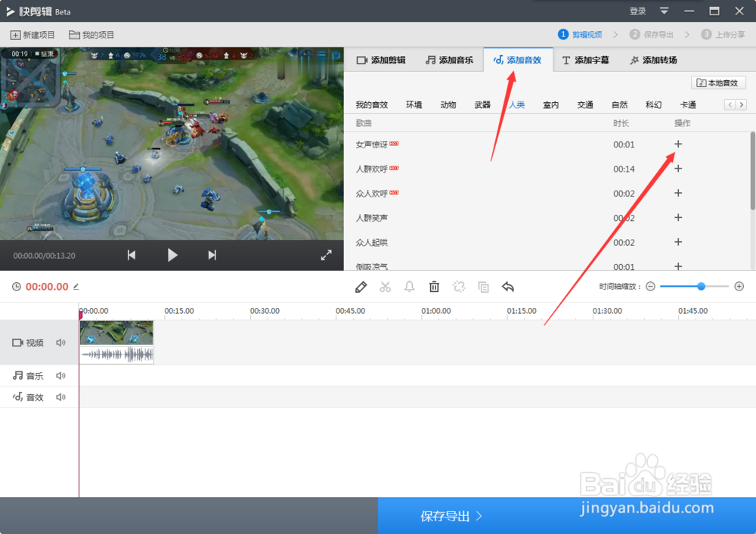Image resolution: width=756 pixels, height=534 pixels.
Task: Select 人类 sound category
Action: [517, 104]
